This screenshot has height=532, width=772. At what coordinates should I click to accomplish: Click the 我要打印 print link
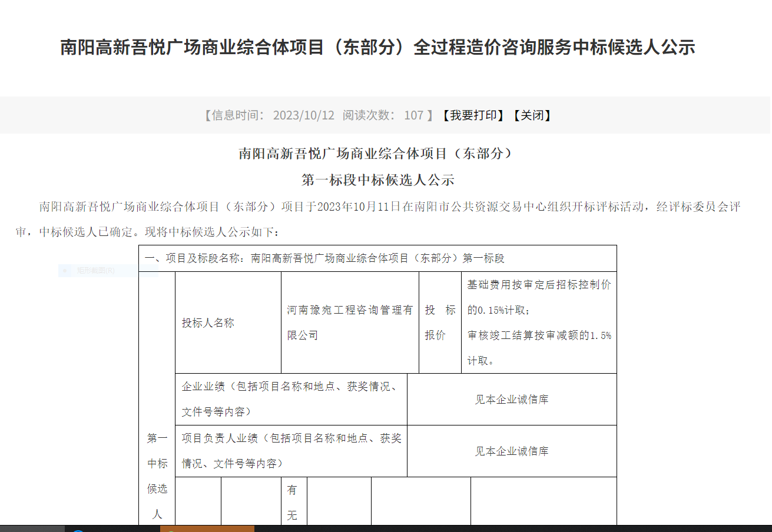473,115
